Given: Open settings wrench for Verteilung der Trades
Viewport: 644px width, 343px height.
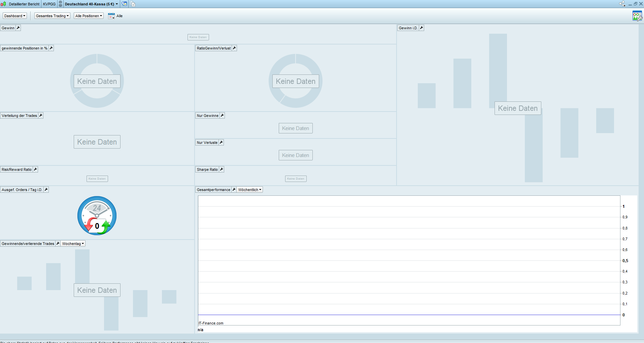Looking at the screenshot, I should pos(41,116).
